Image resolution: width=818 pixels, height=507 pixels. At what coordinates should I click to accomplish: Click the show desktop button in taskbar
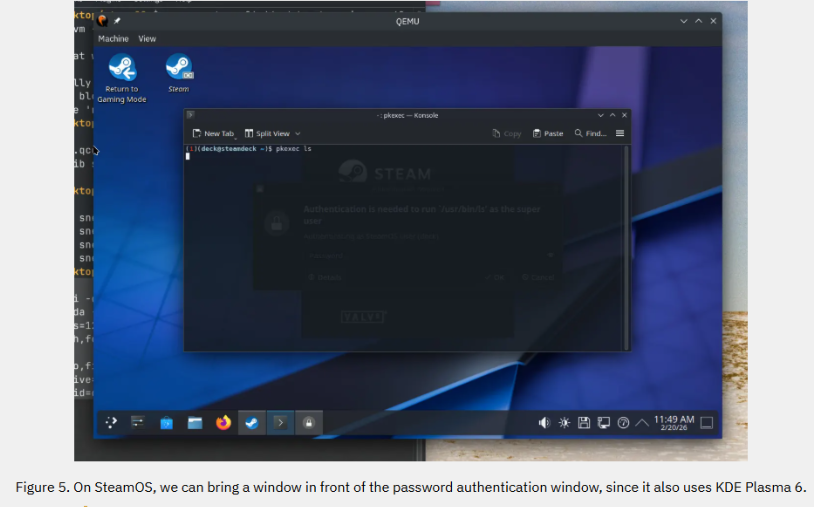706,422
